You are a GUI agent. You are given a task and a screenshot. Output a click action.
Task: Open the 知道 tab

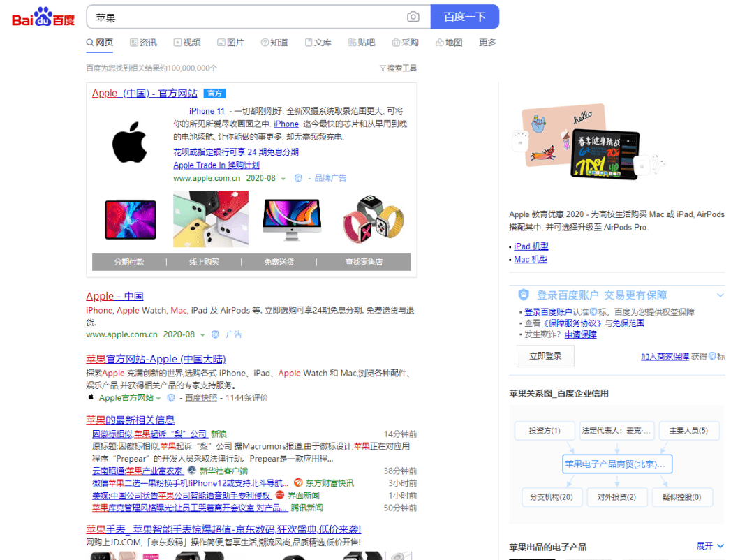point(274,43)
